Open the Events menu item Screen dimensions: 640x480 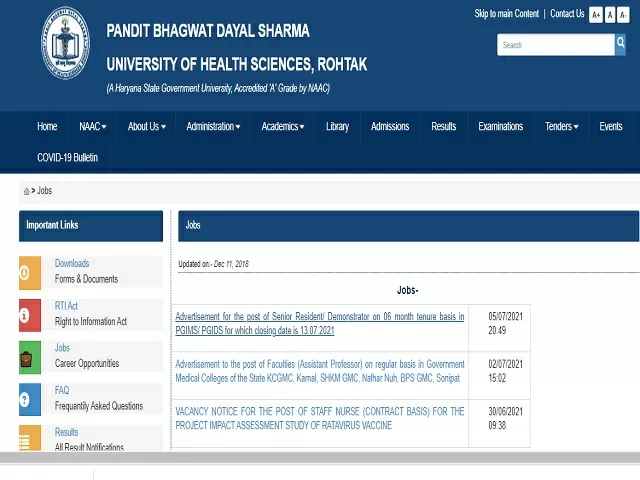[x=611, y=127]
